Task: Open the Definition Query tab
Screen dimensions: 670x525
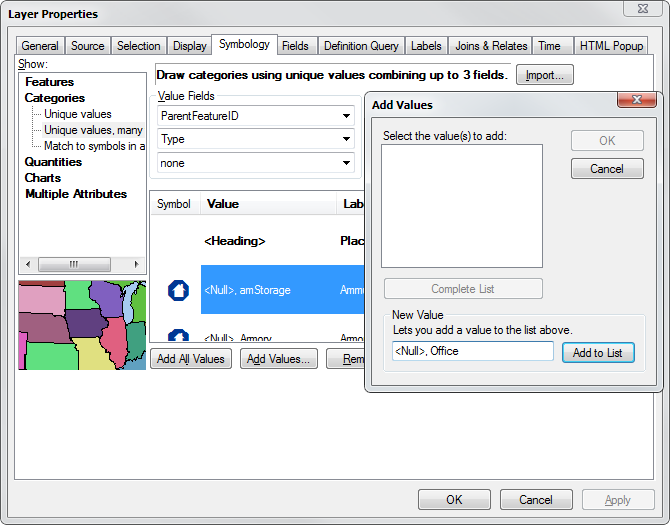Action: (x=361, y=46)
